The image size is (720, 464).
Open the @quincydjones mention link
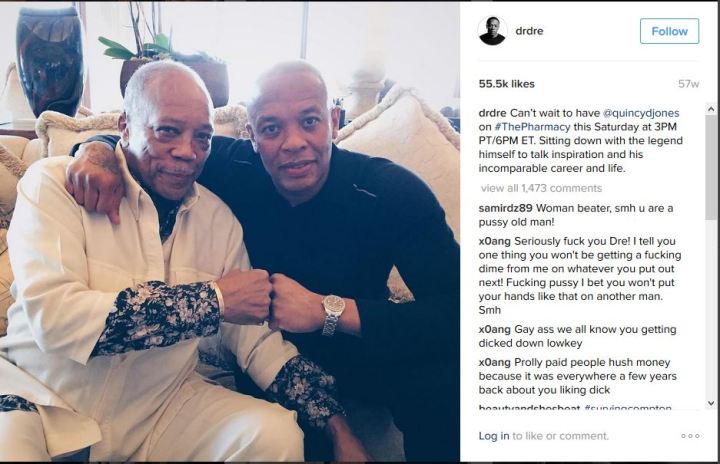pyautogui.click(x=641, y=113)
